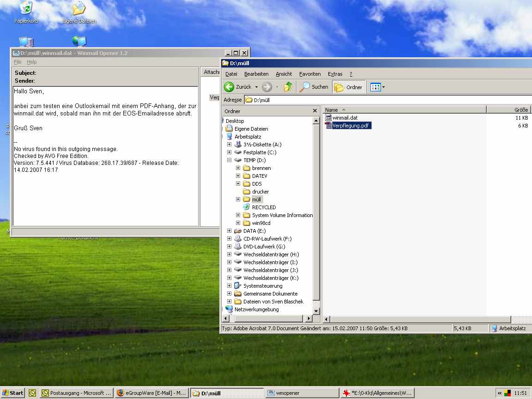Expand the Festplatte (C:) drive node
The height and width of the screenshot is (399, 532).
click(230, 152)
